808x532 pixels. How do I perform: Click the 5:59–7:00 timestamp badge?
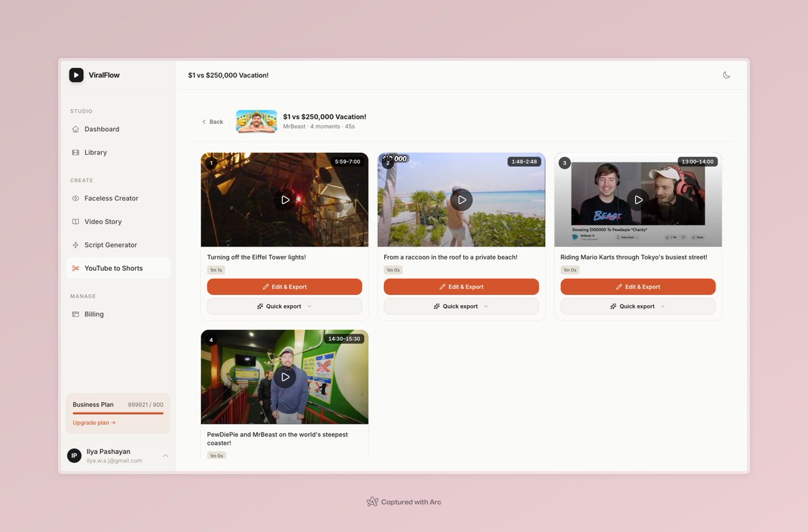[x=347, y=162]
